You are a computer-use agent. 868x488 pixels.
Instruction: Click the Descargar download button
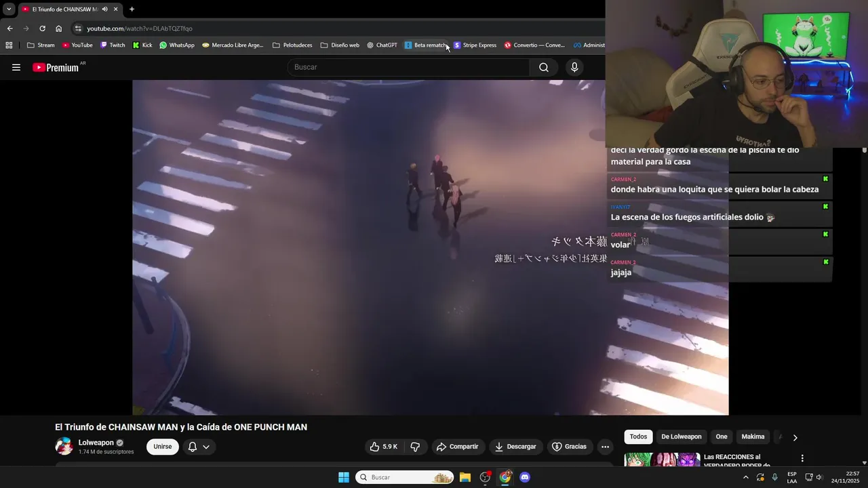pyautogui.click(x=516, y=447)
